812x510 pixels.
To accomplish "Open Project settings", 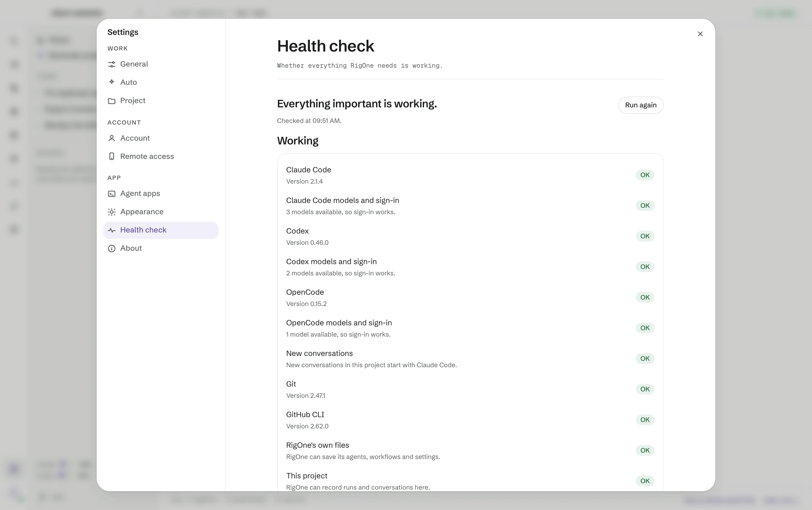I will [x=161, y=100].
